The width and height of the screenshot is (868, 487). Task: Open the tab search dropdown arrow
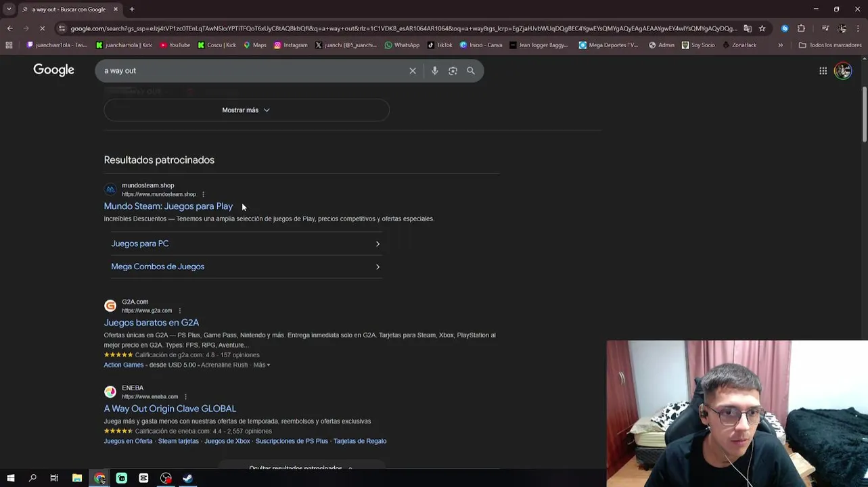[x=9, y=9]
